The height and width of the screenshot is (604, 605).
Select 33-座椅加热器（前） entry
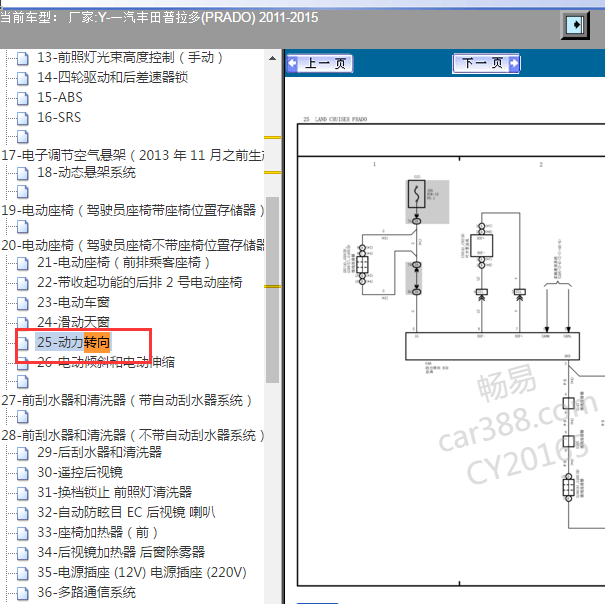tap(98, 533)
